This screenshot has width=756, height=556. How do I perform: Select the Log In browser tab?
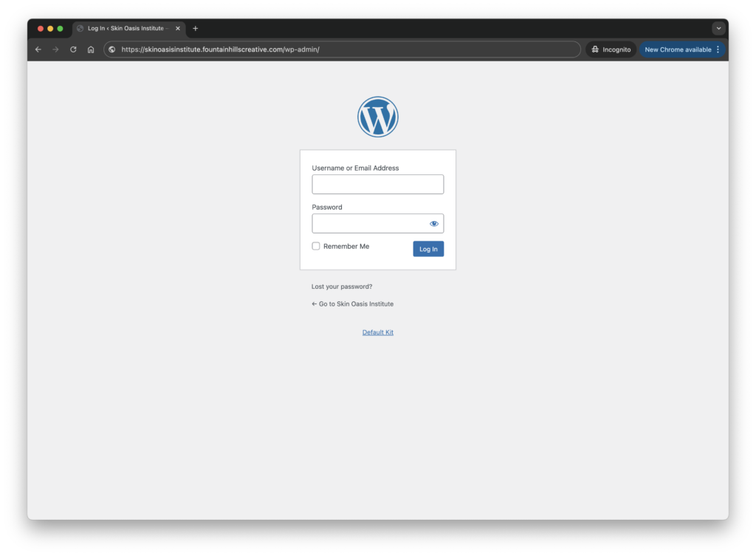(x=126, y=28)
